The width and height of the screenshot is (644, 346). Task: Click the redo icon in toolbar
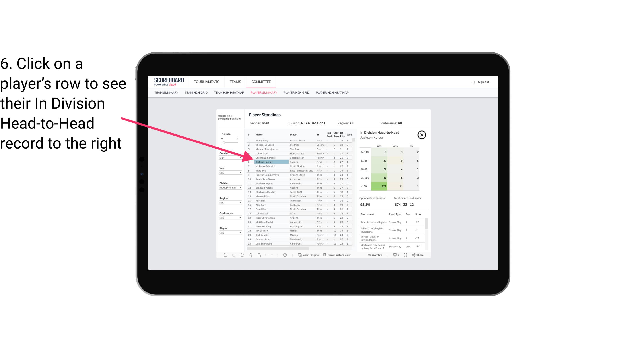tap(233, 256)
